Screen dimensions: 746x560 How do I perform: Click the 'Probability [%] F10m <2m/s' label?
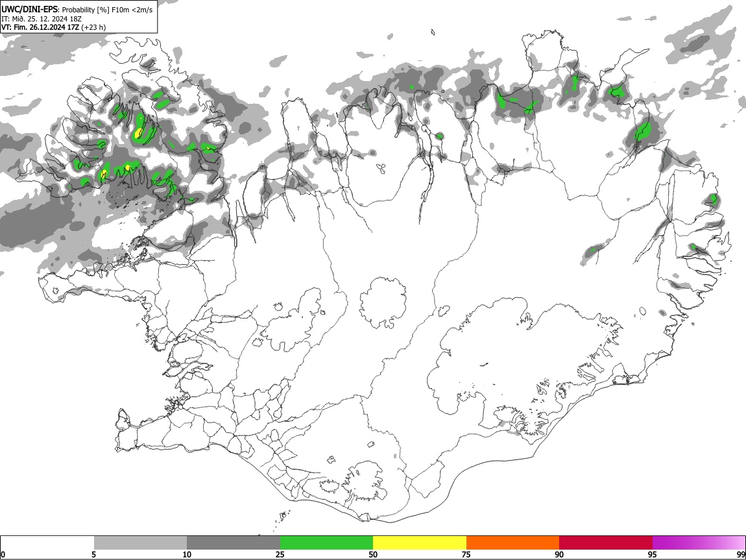108,10
